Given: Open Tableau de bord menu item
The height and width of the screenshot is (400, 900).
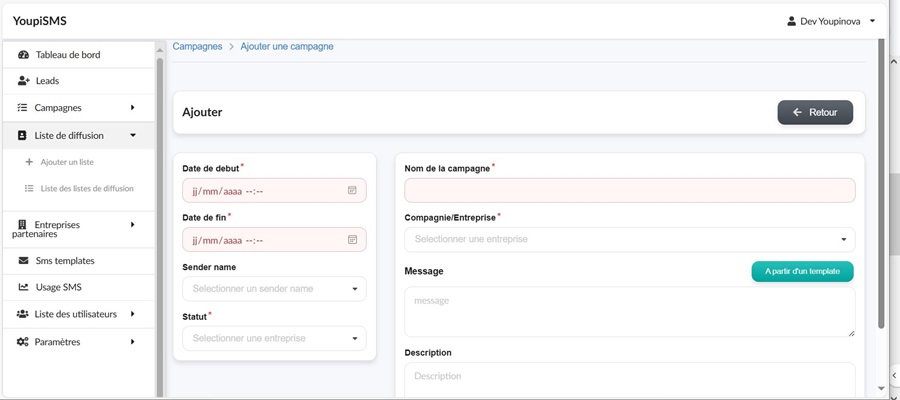Looking at the screenshot, I should pyautogui.click(x=79, y=55).
